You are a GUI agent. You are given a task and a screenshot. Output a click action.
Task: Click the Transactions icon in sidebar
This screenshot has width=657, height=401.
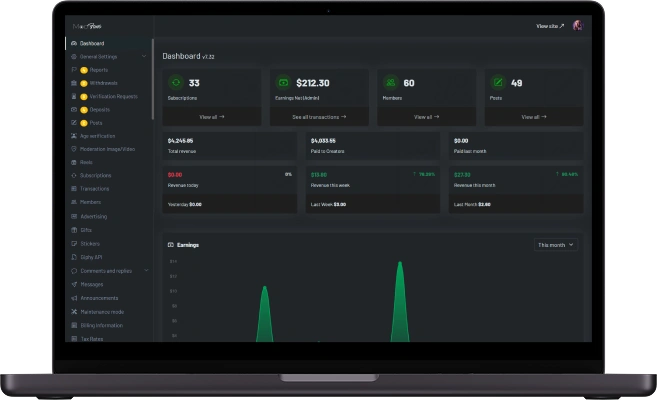[74, 189]
